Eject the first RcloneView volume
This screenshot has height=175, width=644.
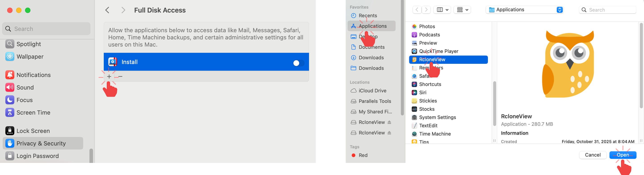[389, 122]
